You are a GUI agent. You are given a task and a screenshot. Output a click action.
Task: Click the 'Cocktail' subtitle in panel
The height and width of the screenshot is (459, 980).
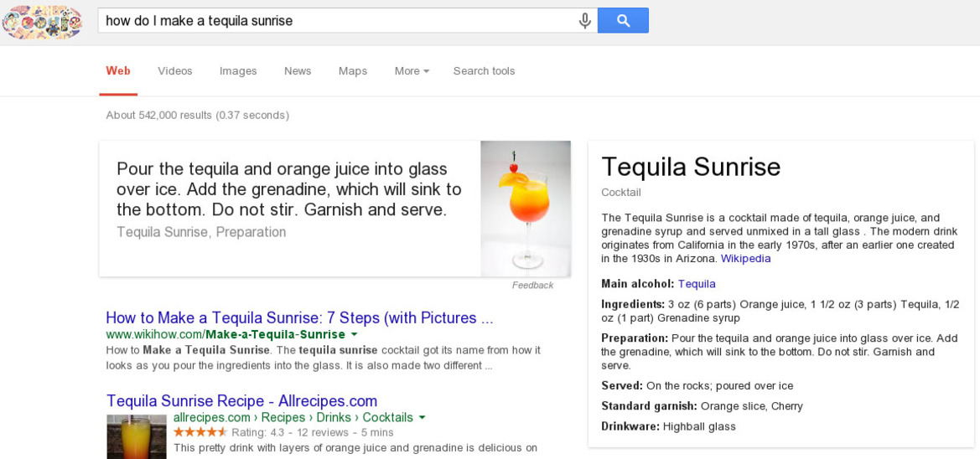621,193
